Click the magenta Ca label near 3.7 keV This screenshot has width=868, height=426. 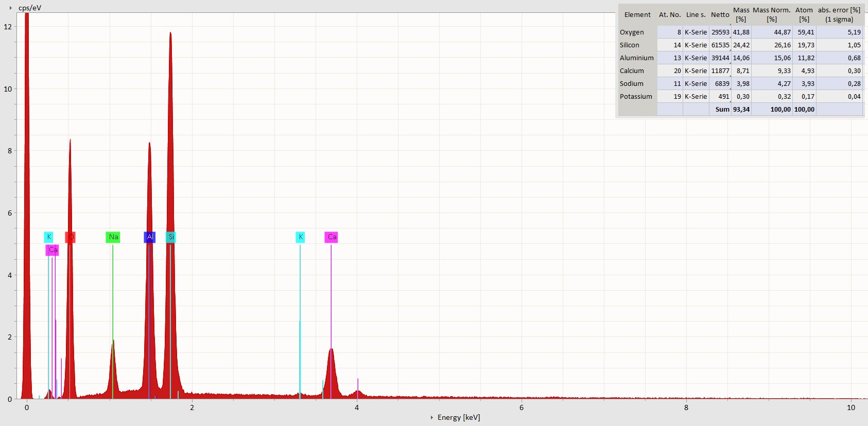point(332,237)
